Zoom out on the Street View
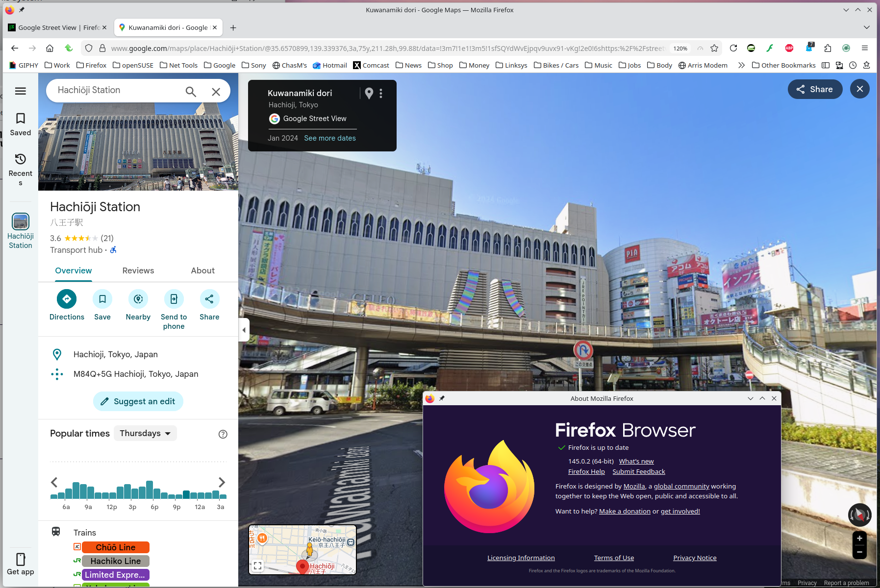 coord(859,552)
